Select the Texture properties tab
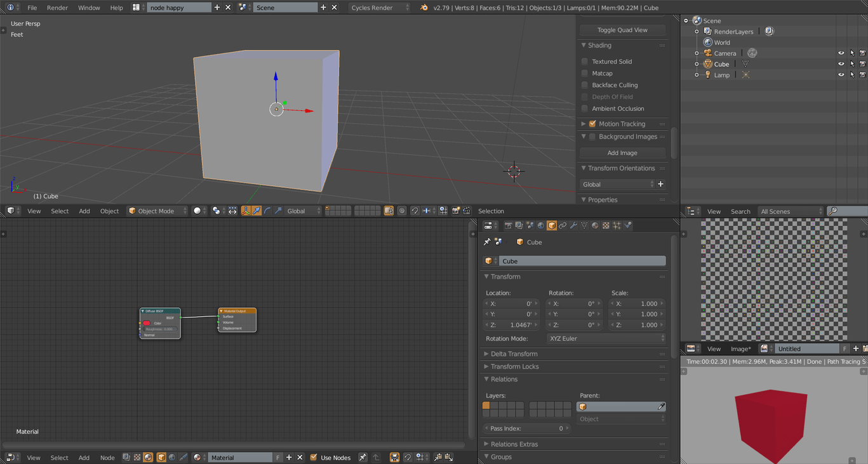This screenshot has width=868, height=464. coord(605,225)
